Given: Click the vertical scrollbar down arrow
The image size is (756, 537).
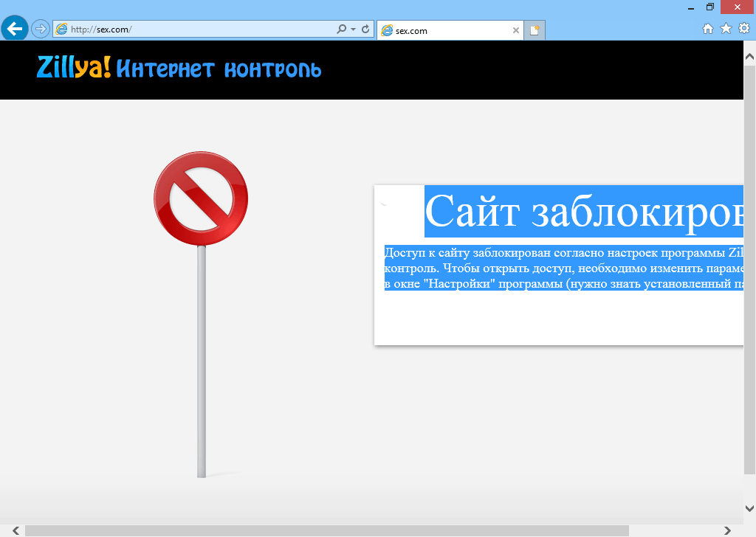Looking at the screenshot, I should tap(750, 508).
